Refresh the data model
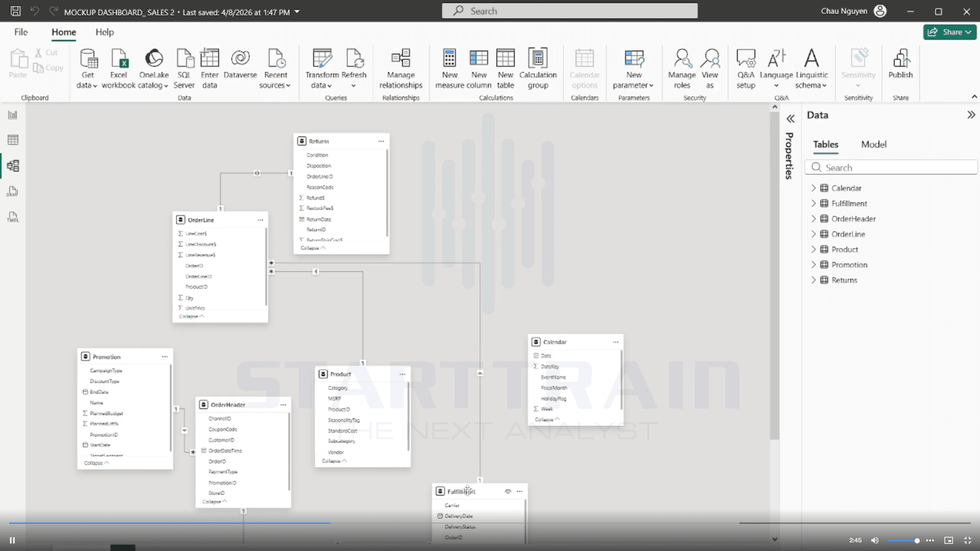The height and width of the screenshot is (551, 980). (x=354, y=69)
